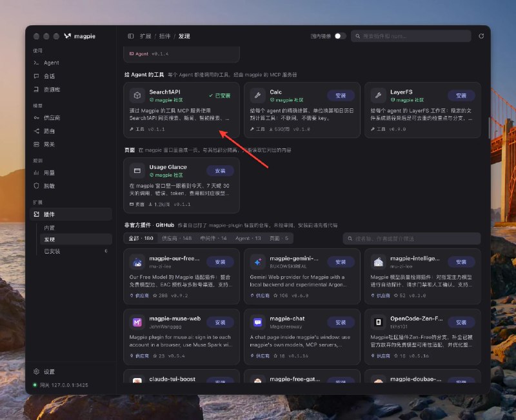Image resolution: width=516 pixels, height=420 pixels.
Task: Install the Calc plugin
Action: point(341,95)
